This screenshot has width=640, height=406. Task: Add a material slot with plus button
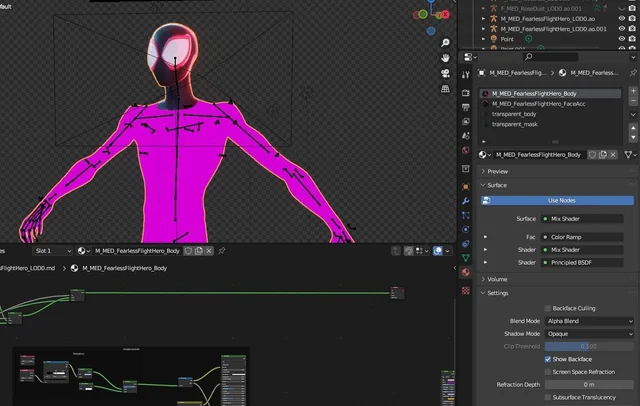pyautogui.click(x=633, y=91)
